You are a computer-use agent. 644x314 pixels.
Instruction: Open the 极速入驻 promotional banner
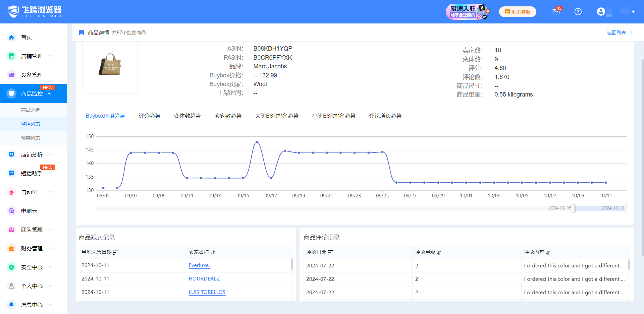468,12
